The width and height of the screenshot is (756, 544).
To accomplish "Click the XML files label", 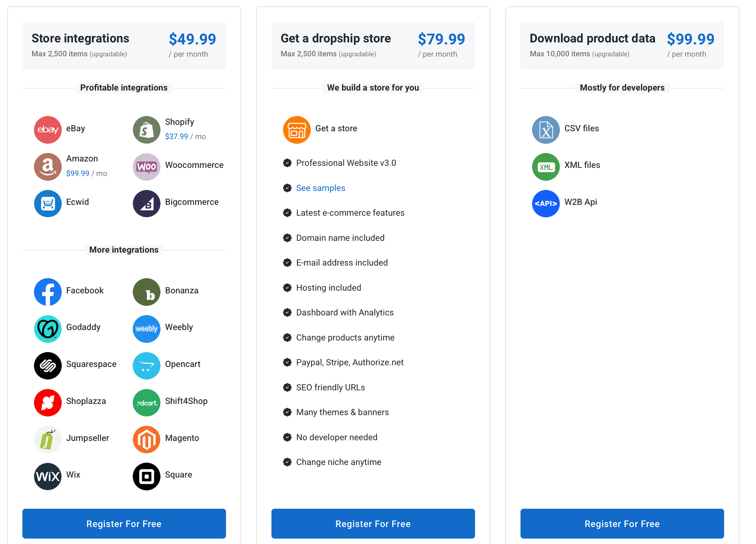I will (x=582, y=165).
